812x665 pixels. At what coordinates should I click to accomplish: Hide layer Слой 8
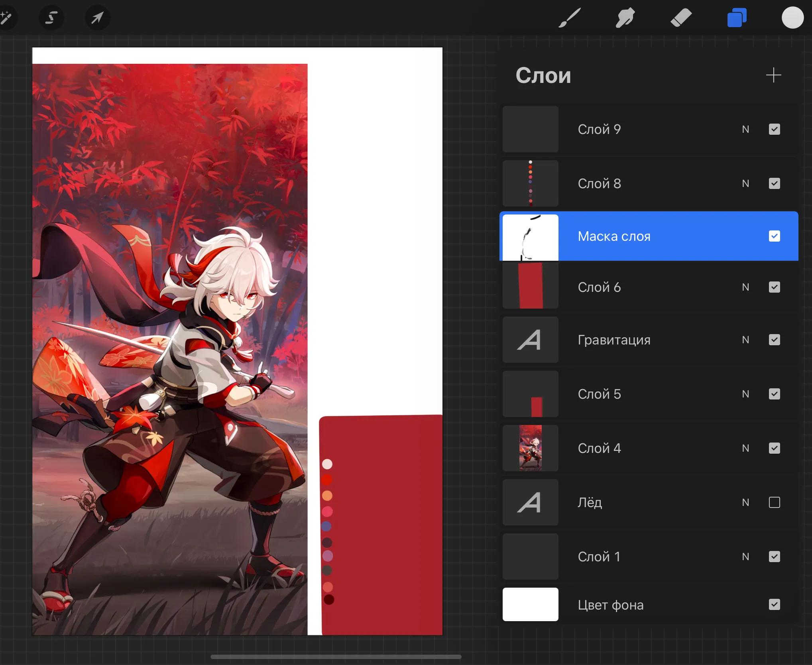tap(774, 183)
